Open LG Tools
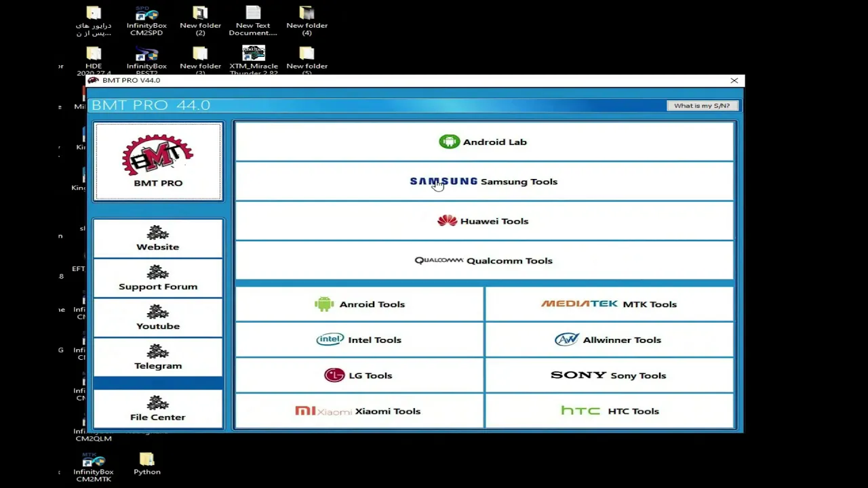Screen dimensions: 868x488 [359, 375]
